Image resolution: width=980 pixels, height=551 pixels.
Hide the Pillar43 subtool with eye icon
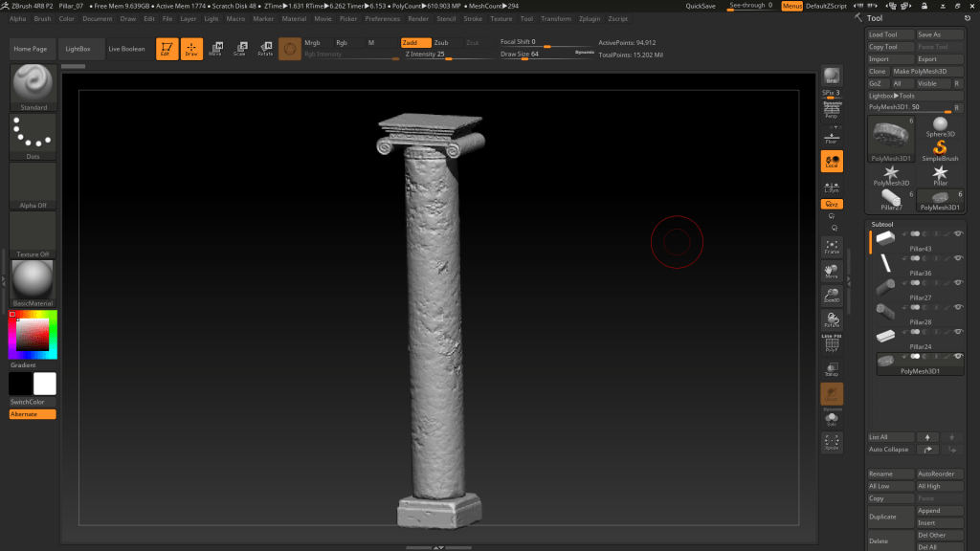tap(958, 233)
